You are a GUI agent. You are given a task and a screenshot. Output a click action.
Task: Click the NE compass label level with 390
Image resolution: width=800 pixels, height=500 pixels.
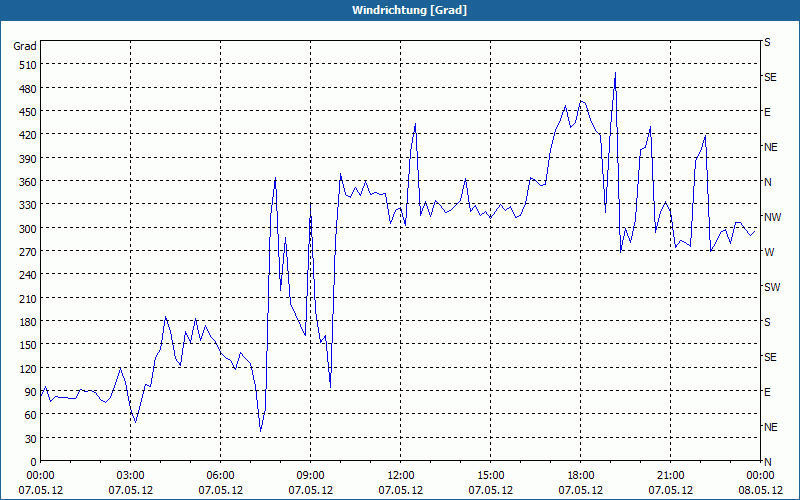[x=770, y=147]
